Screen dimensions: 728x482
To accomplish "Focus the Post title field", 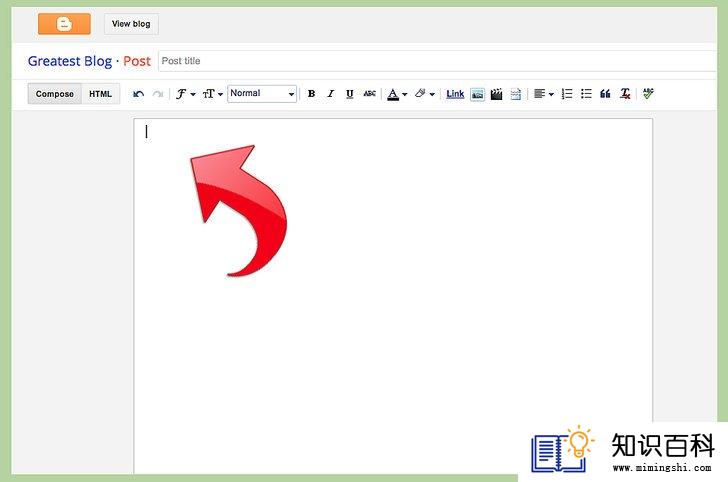I will point(437,61).
